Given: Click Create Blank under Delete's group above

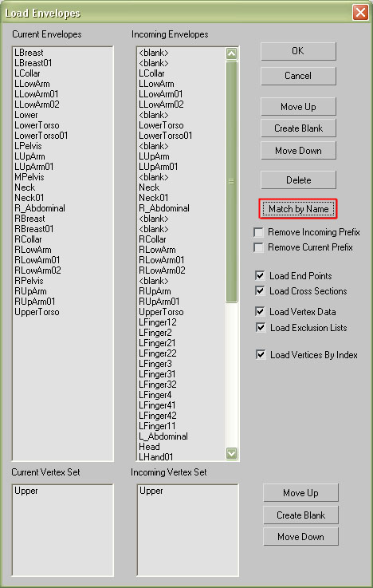Looking at the screenshot, I should point(298,128).
